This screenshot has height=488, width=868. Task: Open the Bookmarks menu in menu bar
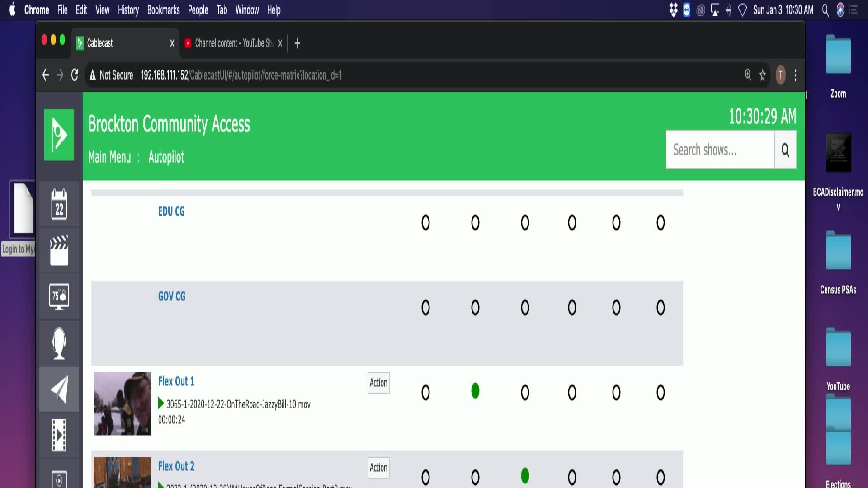[x=163, y=10]
